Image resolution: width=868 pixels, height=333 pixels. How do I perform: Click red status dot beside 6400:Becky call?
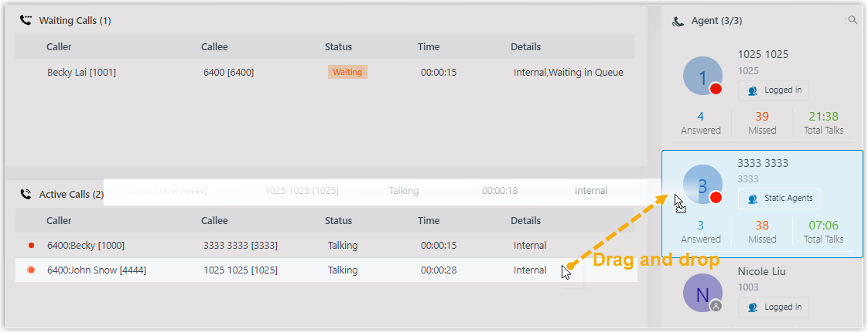[31, 246]
